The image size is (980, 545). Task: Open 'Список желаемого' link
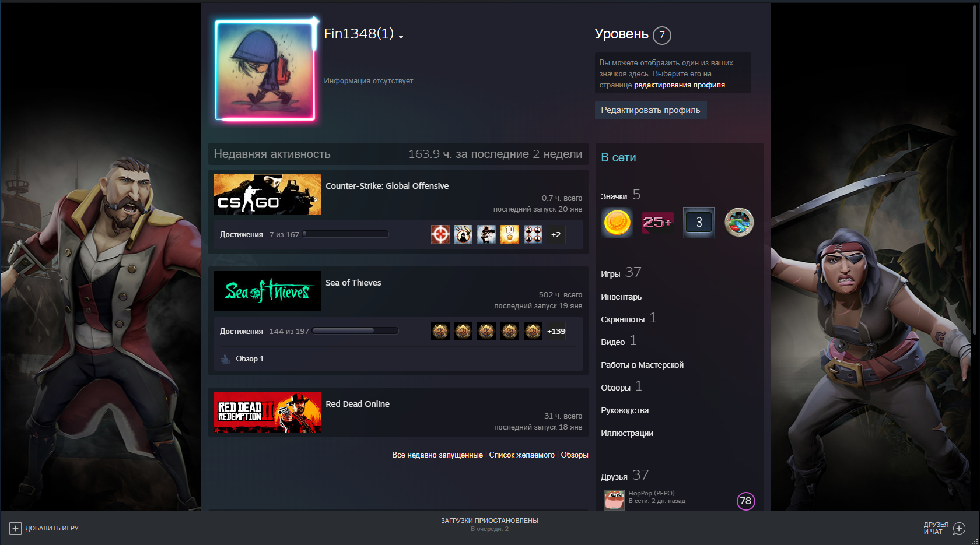pos(521,455)
